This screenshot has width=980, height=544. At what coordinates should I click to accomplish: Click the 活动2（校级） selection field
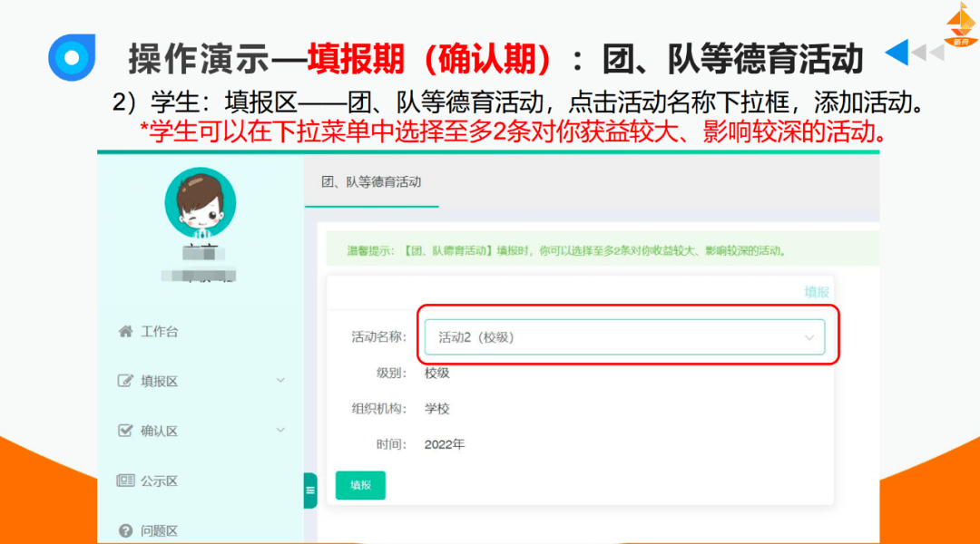617,337
